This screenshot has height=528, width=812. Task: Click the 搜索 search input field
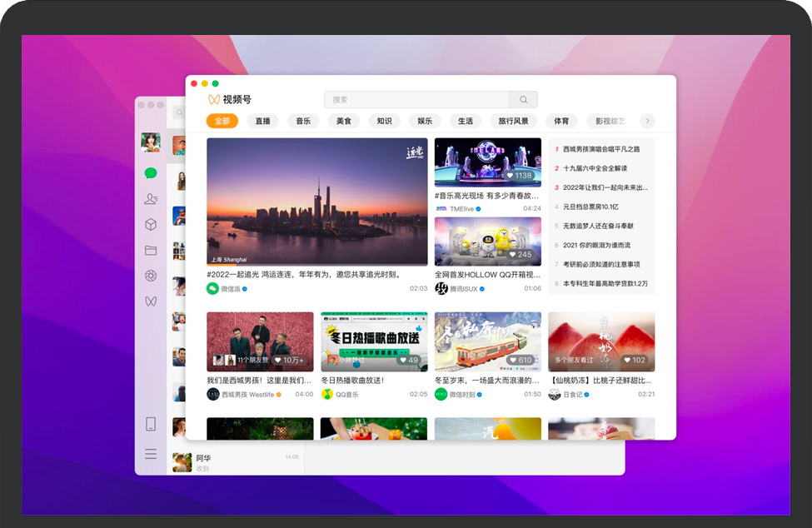[x=417, y=99]
